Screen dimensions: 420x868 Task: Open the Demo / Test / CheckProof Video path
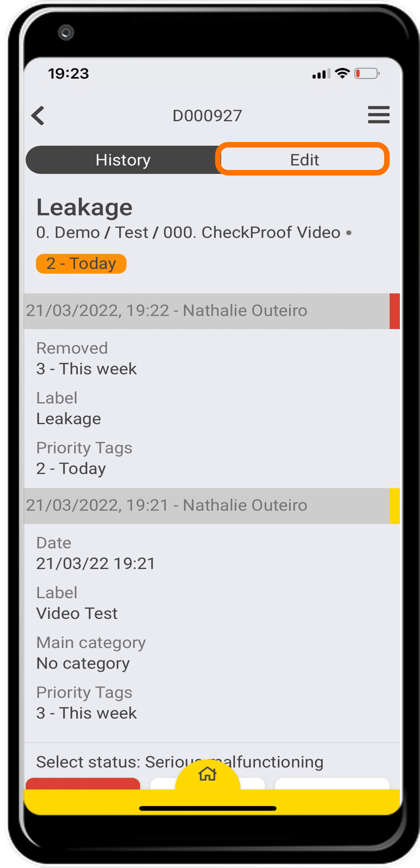click(x=188, y=233)
